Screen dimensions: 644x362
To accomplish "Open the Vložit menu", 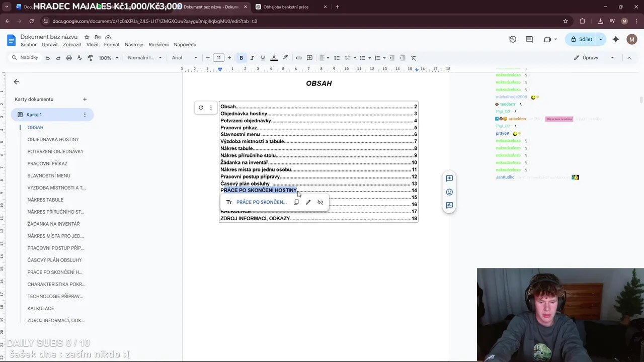I will [93, 45].
